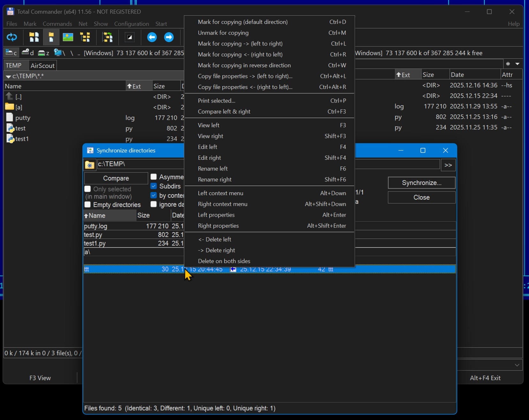Open the c:\TEMP\*.* path history dropdown arrow
Viewport: 529px width, 420px height.
coord(8,76)
